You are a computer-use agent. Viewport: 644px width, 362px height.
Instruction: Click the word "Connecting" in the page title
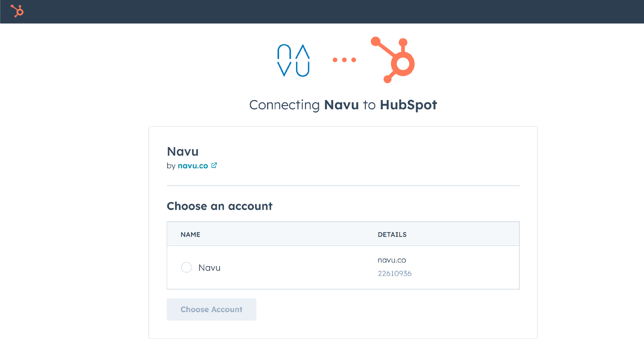tap(284, 105)
